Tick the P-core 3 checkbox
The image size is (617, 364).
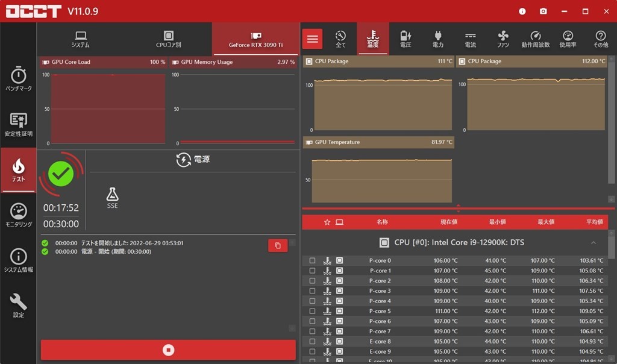[312, 291]
